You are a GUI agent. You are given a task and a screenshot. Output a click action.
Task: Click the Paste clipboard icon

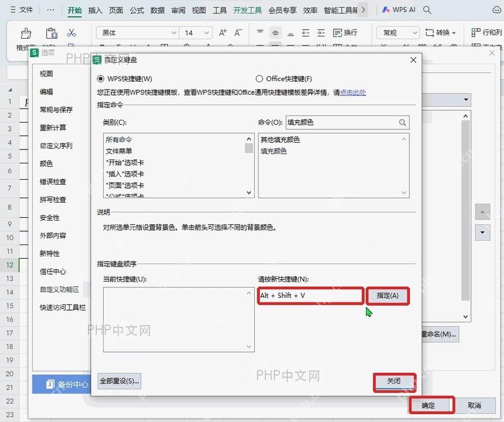coord(52,33)
